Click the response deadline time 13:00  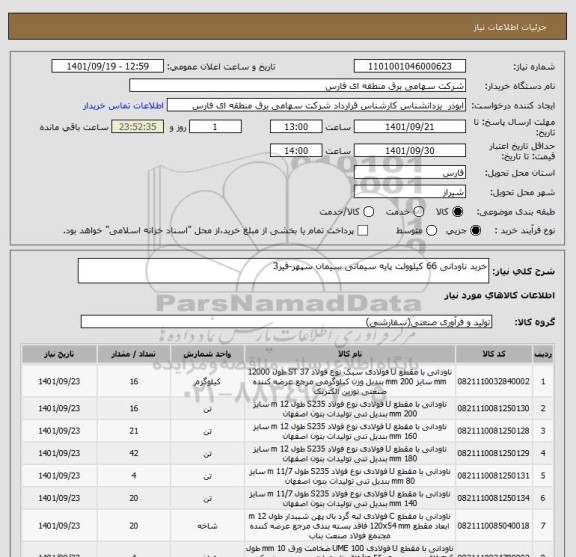[x=296, y=127]
